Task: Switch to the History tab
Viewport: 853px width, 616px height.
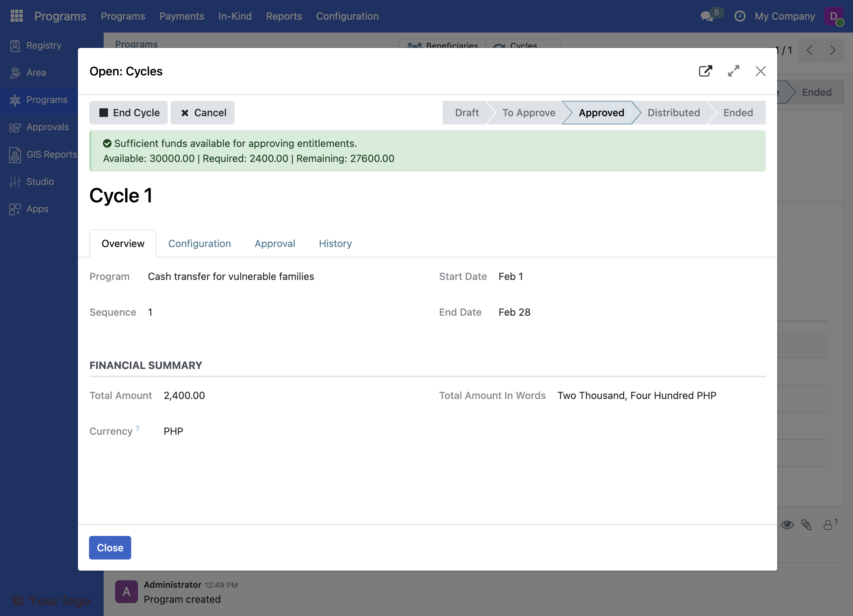Action: pos(335,243)
